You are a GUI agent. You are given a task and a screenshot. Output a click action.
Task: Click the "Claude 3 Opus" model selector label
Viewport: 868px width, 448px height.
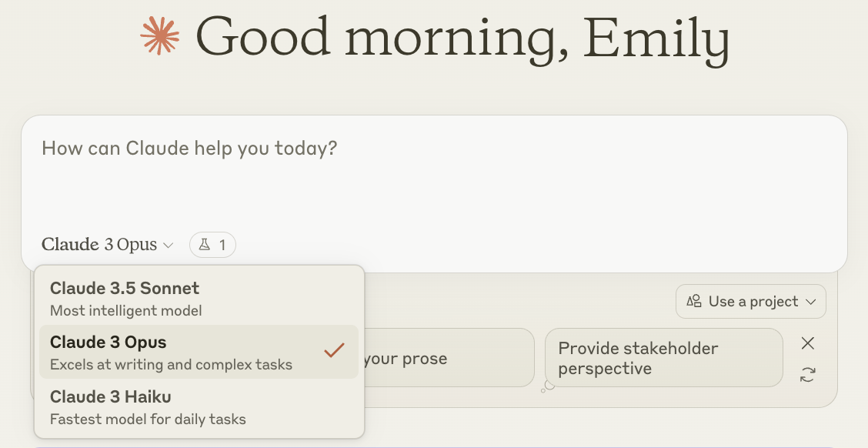pyautogui.click(x=99, y=245)
